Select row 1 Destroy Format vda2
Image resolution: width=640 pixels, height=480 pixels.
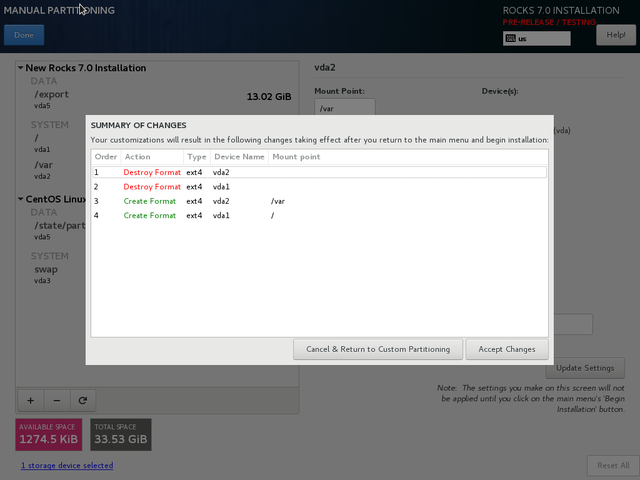tap(318, 172)
